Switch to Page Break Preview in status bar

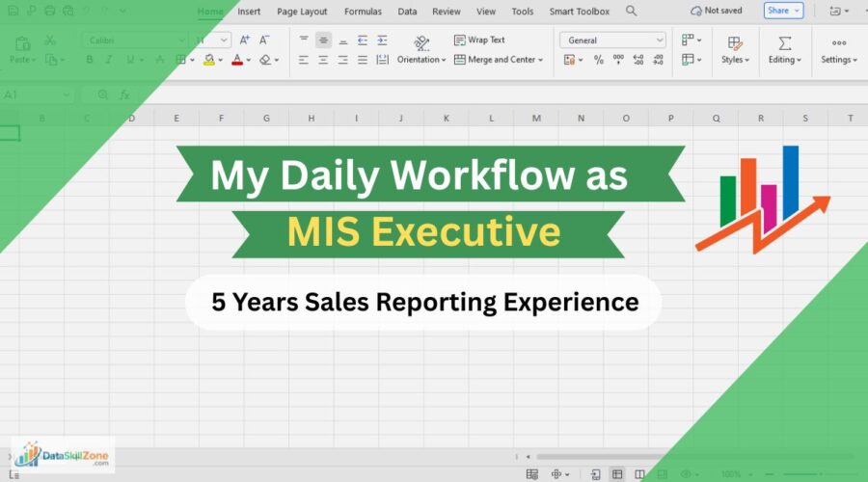(640, 474)
